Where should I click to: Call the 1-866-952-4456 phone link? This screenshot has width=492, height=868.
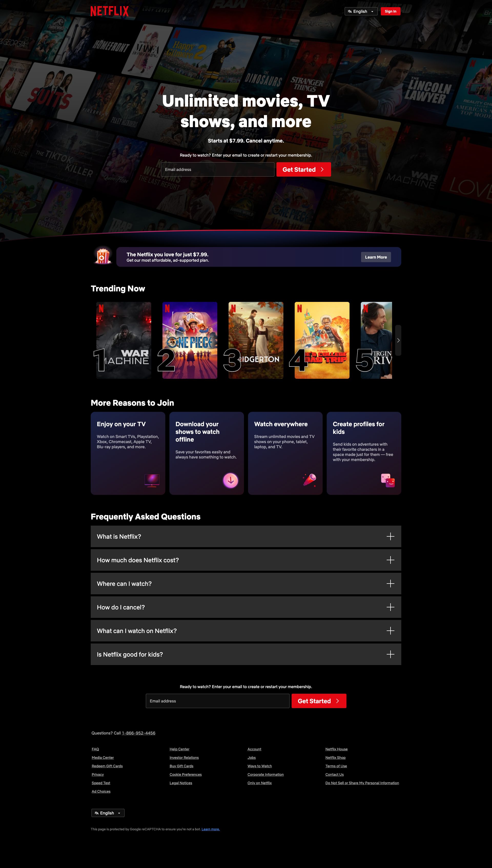pyautogui.click(x=139, y=733)
